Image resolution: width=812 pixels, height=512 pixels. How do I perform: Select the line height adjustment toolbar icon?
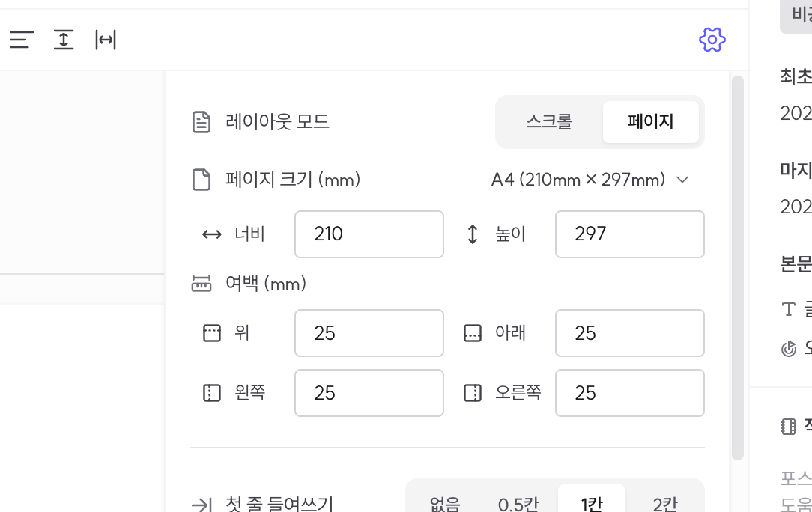pos(64,40)
